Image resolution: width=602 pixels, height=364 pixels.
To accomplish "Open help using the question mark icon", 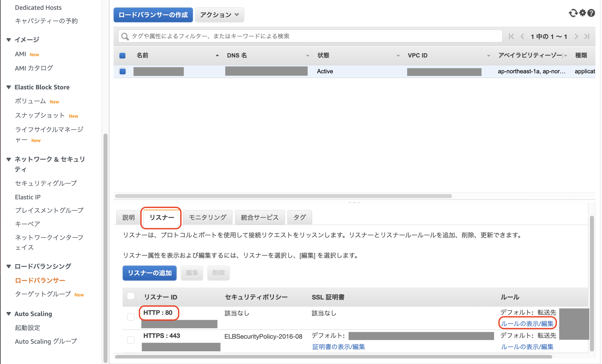I will (x=592, y=13).
